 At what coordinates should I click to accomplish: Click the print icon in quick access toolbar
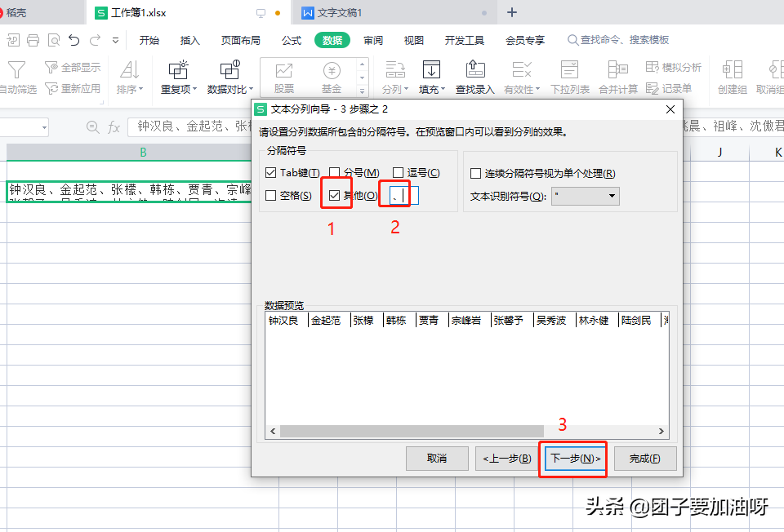tap(33, 40)
